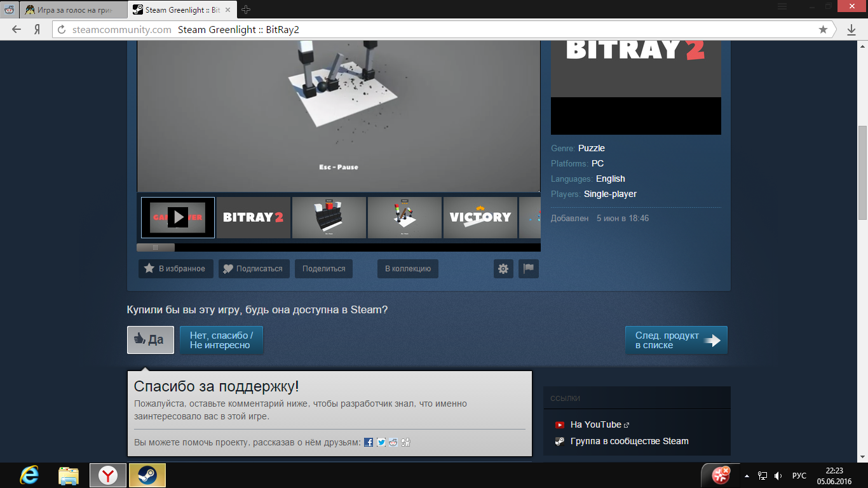
Task: Select the white platform level thumbnail
Action: pos(404,217)
